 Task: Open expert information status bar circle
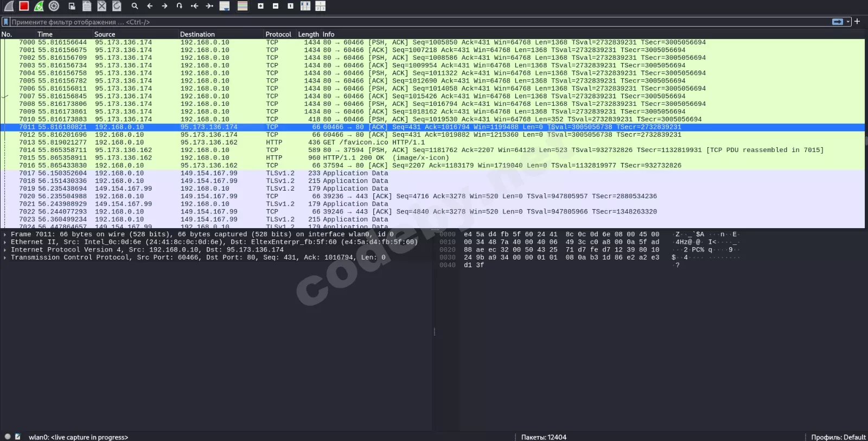coord(8,437)
